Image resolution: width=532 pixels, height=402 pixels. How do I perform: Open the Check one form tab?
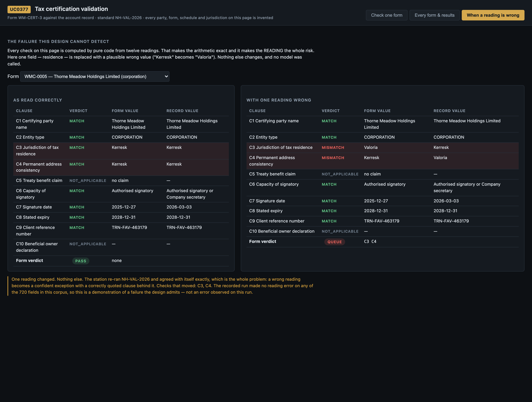(387, 15)
